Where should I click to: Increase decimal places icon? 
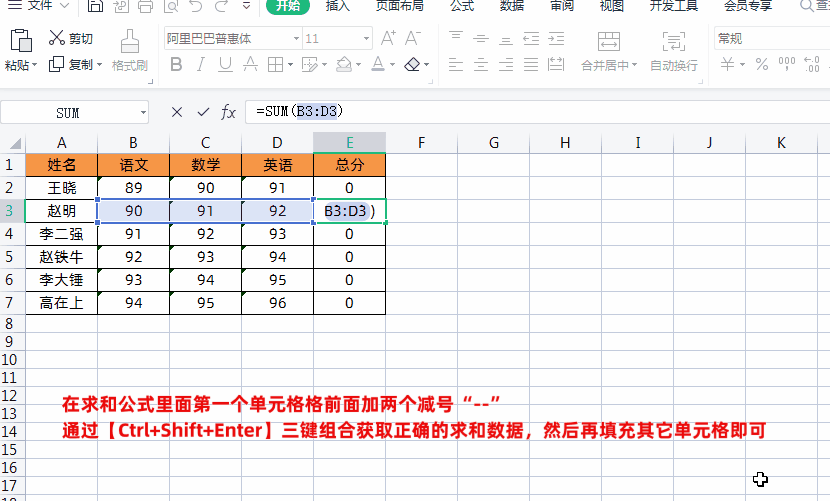[811, 64]
